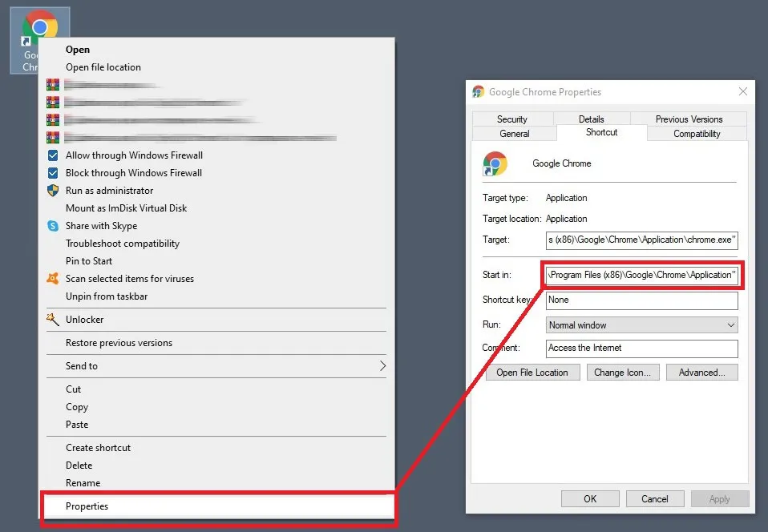Expand the Send to submenu arrow
Image resolution: width=768 pixels, height=532 pixels.
383,365
